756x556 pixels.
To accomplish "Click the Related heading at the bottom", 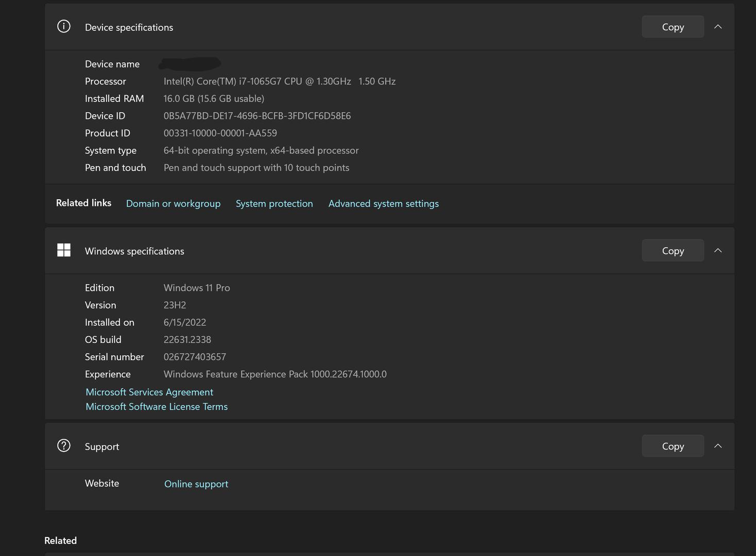I will point(60,541).
